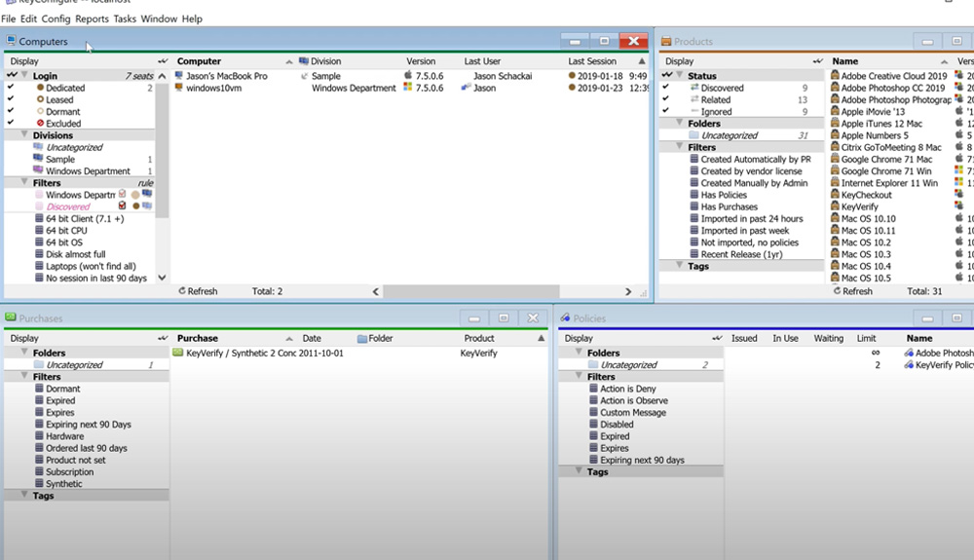Click the Windows Department division icon
The height and width of the screenshot is (560, 974).
pyautogui.click(x=39, y=170)
